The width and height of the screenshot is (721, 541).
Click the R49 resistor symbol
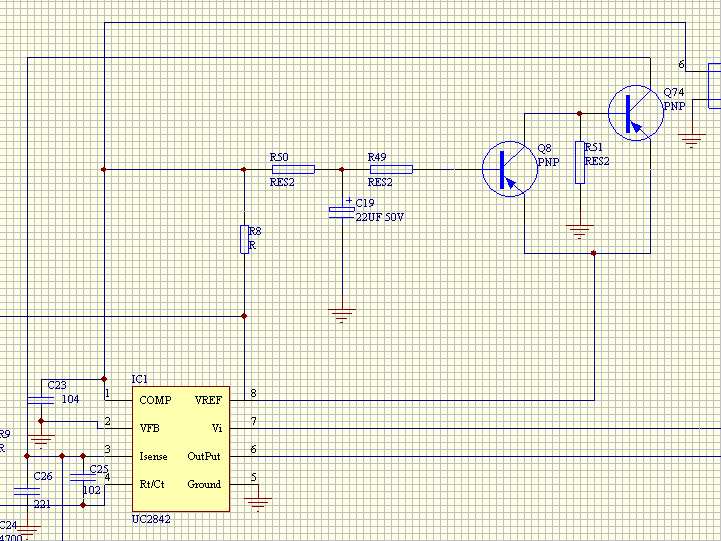[x=391, y=169]
